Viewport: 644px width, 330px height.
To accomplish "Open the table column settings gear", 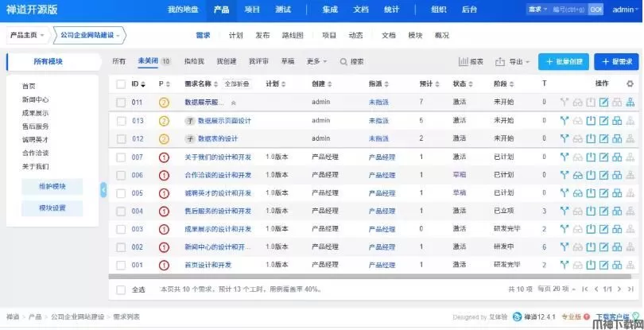I will pos(630,83).
